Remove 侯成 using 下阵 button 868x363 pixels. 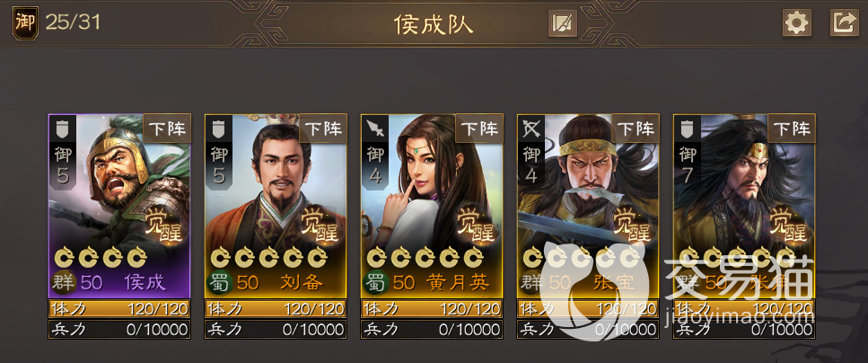167,128
